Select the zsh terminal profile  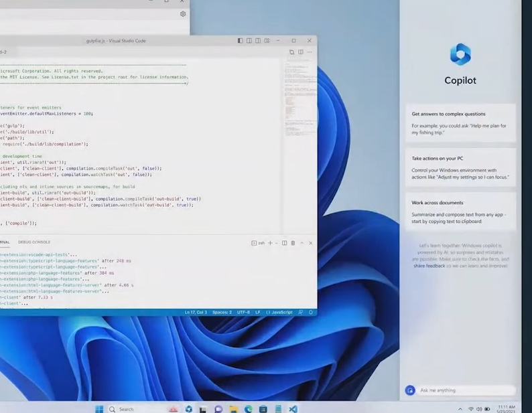coord(258,243)
